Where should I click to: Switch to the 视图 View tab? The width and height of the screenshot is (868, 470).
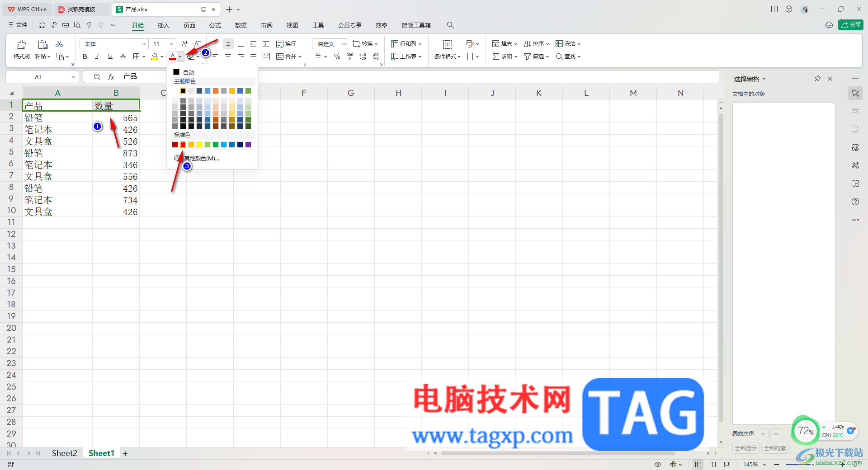coord(292,25)
